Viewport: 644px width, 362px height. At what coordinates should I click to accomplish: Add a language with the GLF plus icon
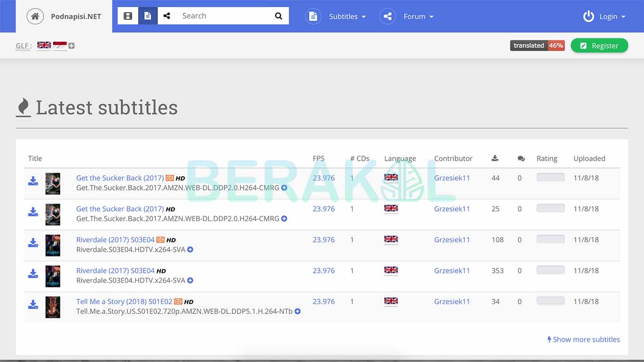coord(71,46)
